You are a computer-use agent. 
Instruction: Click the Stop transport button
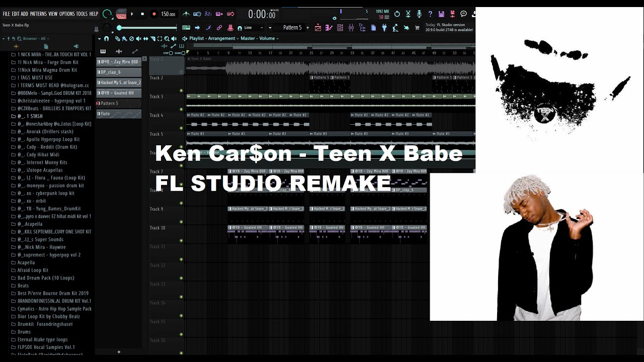(x=142, y=14)
